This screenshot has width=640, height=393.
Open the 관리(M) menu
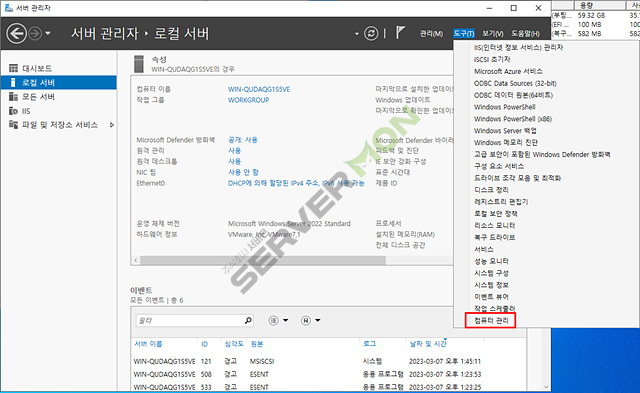pos(431,34)
